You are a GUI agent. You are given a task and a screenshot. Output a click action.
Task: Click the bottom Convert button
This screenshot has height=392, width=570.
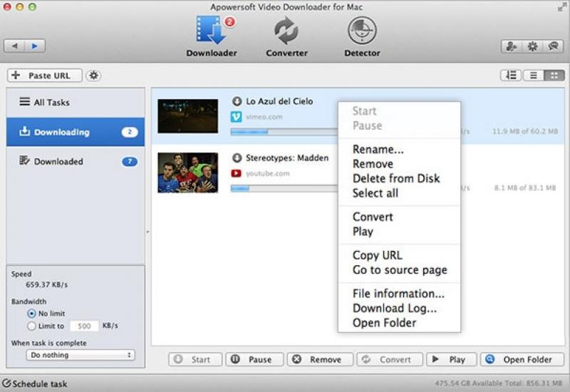(x=390, y=359)
